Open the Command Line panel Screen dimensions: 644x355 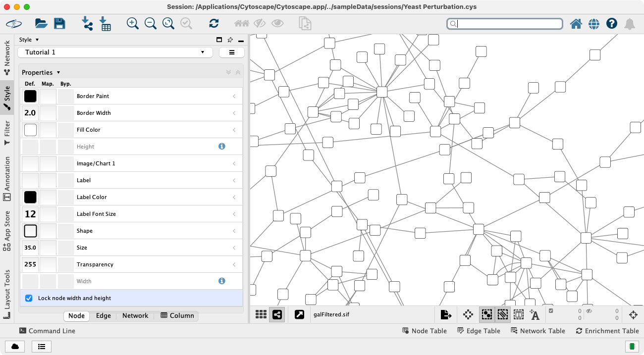pos(47,331)
